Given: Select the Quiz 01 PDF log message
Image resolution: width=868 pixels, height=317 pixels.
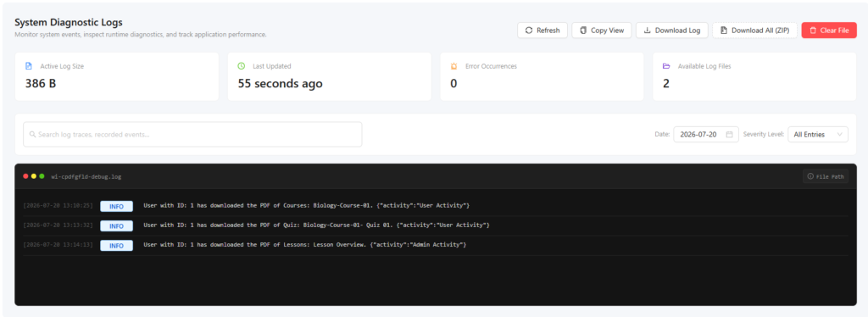Looking at the screenshot, I should pos(316,225).
